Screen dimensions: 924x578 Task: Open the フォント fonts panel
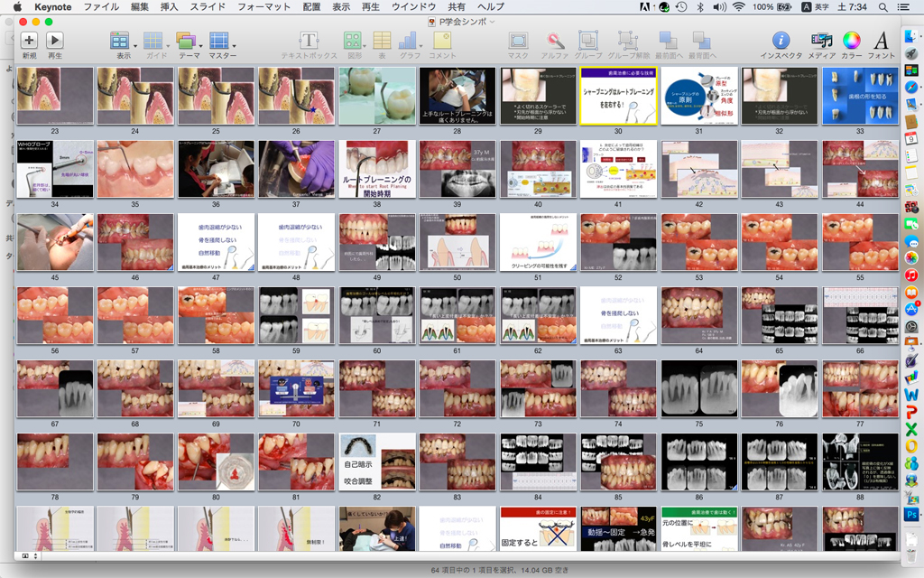pos(881,40)
